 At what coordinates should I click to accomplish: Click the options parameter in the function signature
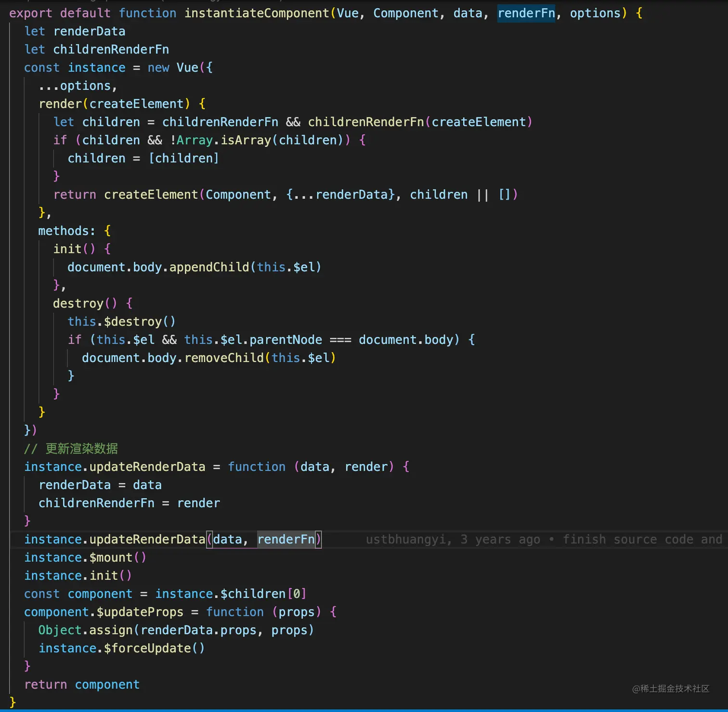[x=595, y=13]
